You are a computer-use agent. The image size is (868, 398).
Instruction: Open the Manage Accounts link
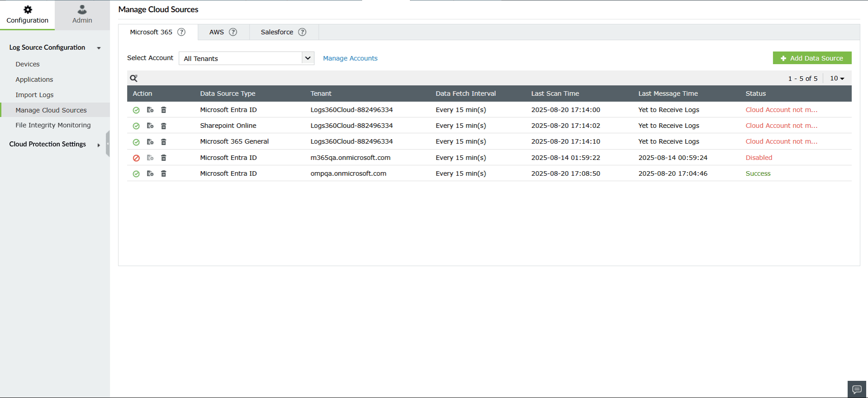tap(350, 58)
